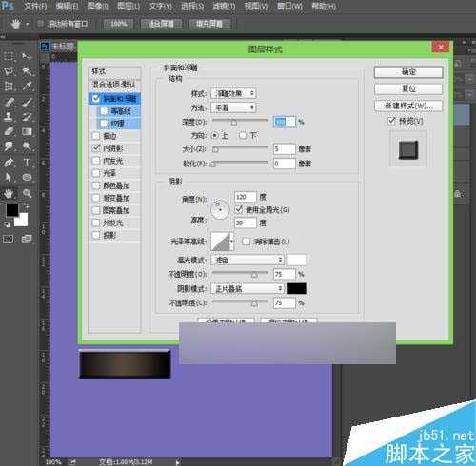
Task: Change screen mode icon
Action: [27, 239]
